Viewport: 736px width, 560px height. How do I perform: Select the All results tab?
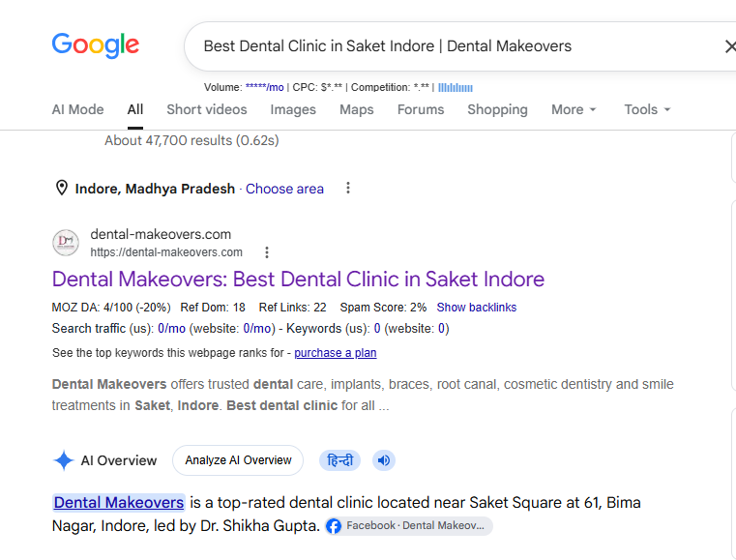point(135,109)
